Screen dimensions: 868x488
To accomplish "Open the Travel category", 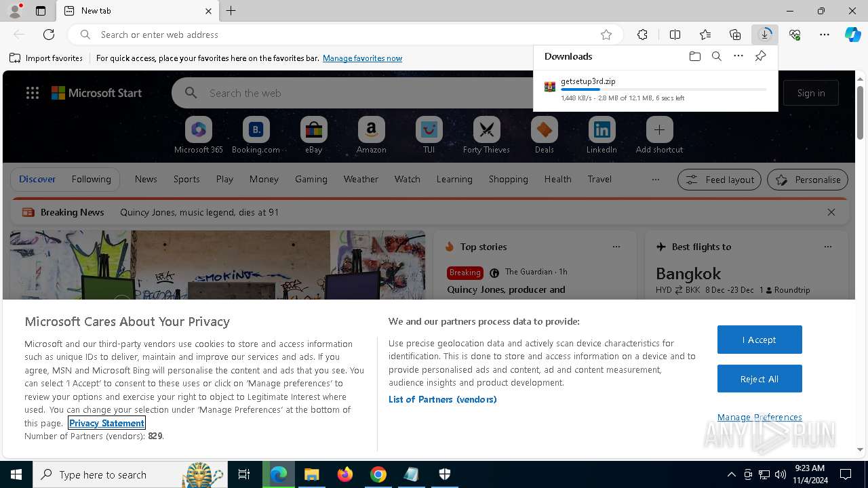I will click(599, 179).
